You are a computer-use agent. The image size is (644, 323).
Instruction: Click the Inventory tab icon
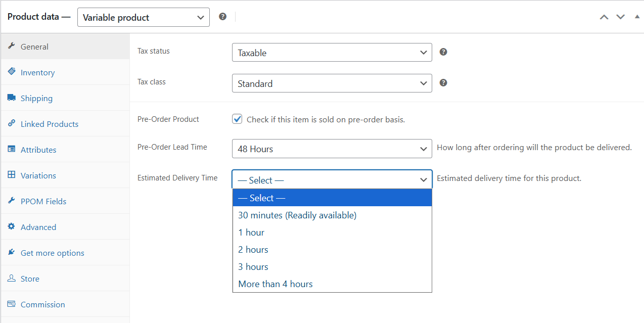[12, 72]
